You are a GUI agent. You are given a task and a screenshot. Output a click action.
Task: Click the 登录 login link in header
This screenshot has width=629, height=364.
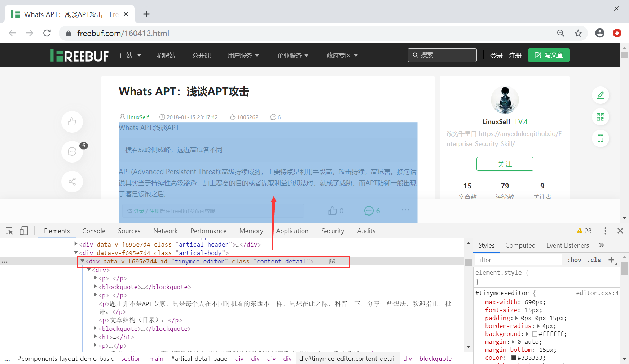click(496, 56)
